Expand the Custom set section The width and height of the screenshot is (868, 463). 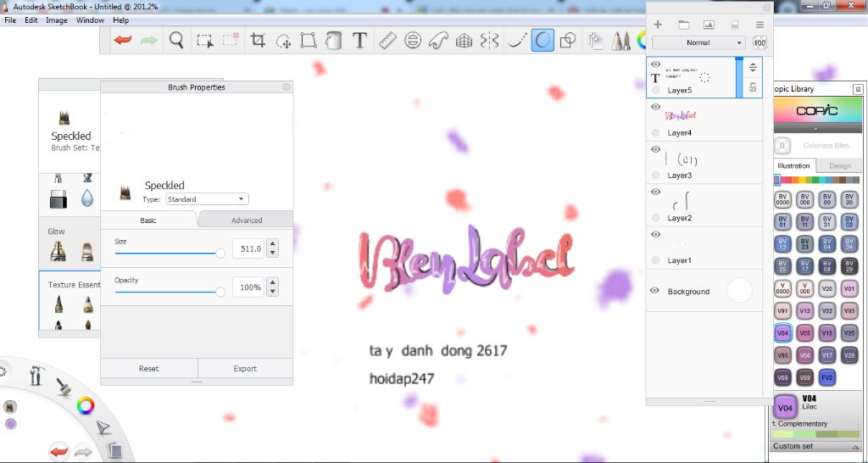pyautogui.click(x=815, y=446)
